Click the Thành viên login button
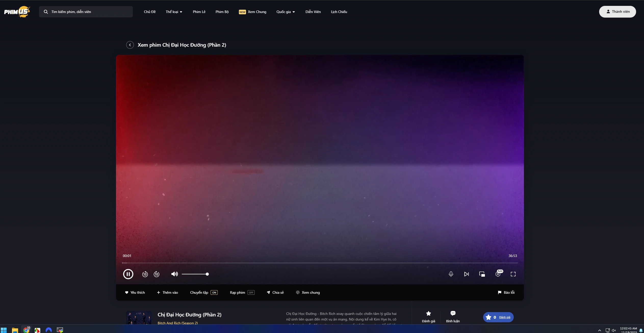Viewport: 644px width, 333px height. point(617,12)
